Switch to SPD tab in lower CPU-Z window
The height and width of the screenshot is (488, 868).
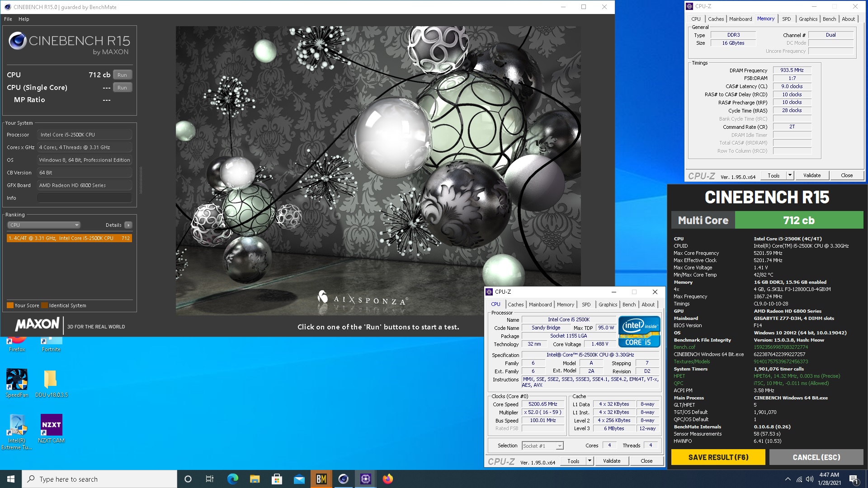click(x=586, y=305)
